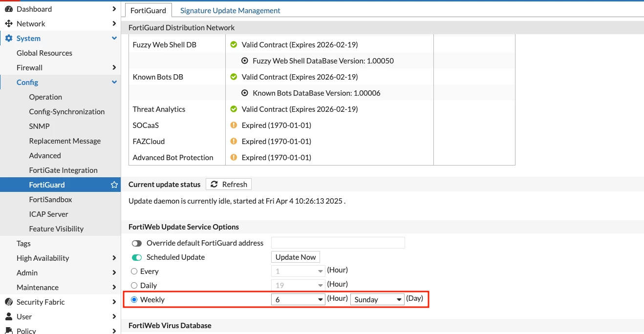Click the bullet icon beside Fuzzy Web Shell DataBase Version
644x334 pixels.
pyautogui.click(x=245, y=61)
